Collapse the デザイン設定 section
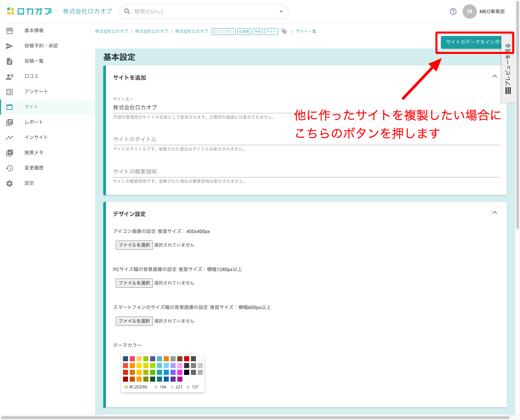520x420 pixels. tap(494, 213)
